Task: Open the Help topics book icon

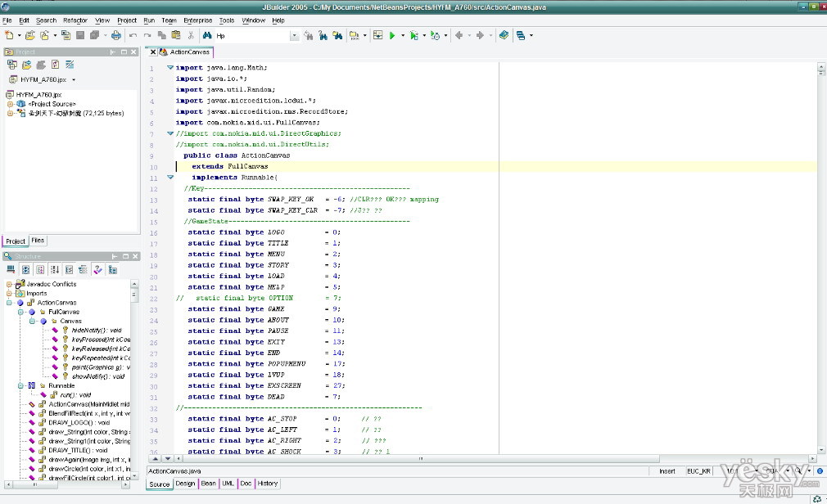Action: coord(504,35)
